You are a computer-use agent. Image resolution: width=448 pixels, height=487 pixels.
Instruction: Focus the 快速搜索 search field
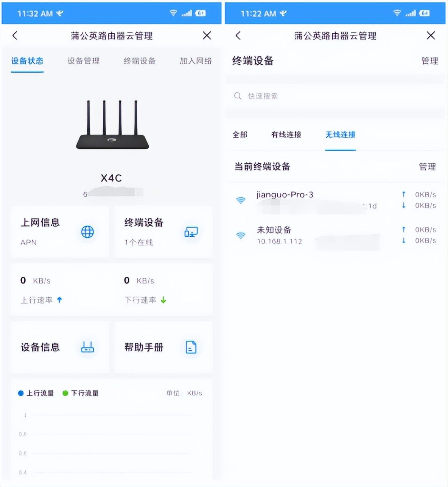click(x=335, y=96)
